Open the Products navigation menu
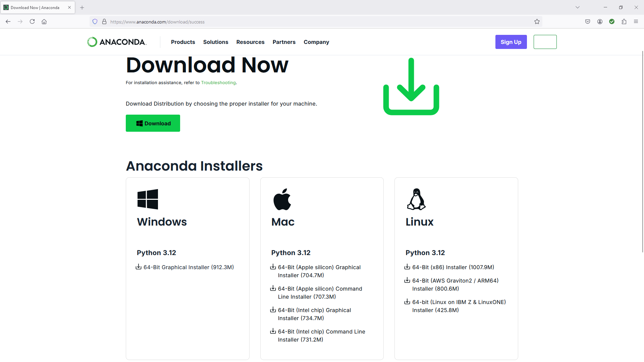The image size is (644, 362). pyautogui.click(x=183, y=42)
